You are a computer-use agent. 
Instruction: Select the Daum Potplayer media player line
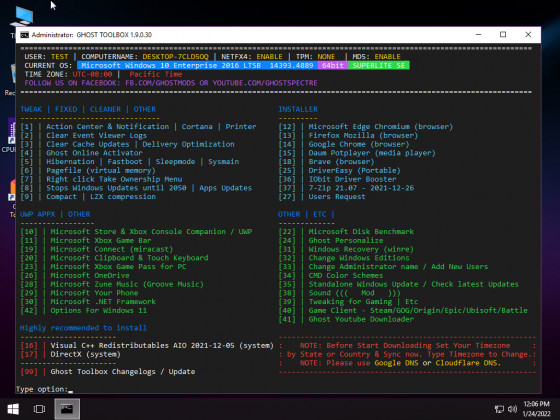tap(357, 153)
